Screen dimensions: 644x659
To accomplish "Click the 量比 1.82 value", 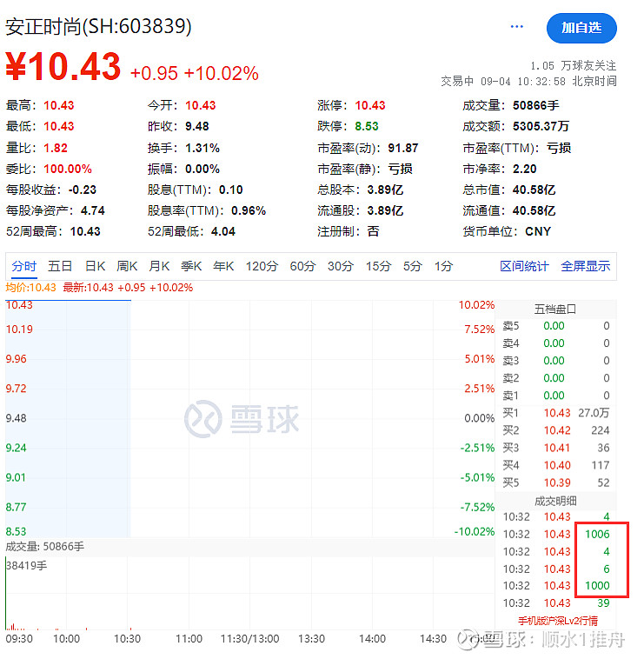I will tap(56, 148).
